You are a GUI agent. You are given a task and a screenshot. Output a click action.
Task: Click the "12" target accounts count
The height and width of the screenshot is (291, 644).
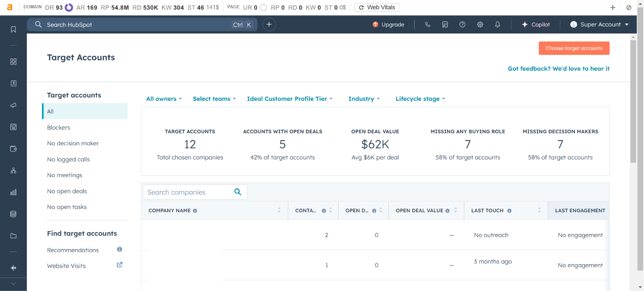pos(190,144)
